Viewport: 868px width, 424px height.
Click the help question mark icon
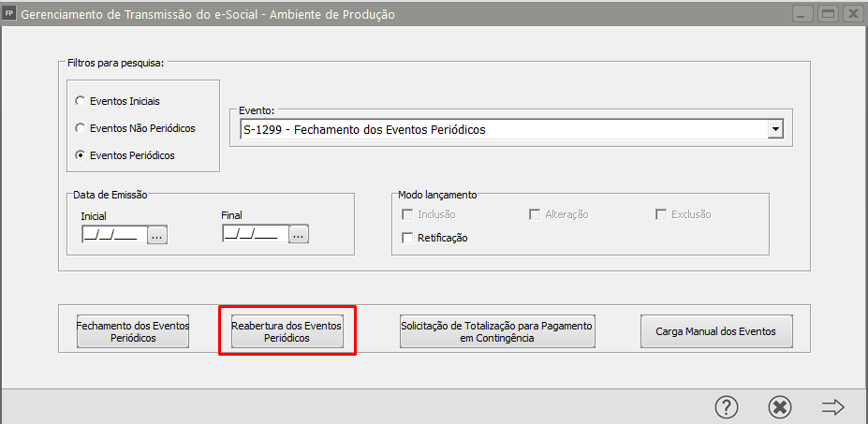click(x=727, y=406)
